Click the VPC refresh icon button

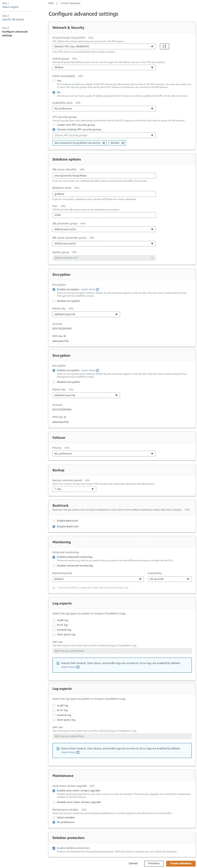pyautogui.click(x=164, y=46)
